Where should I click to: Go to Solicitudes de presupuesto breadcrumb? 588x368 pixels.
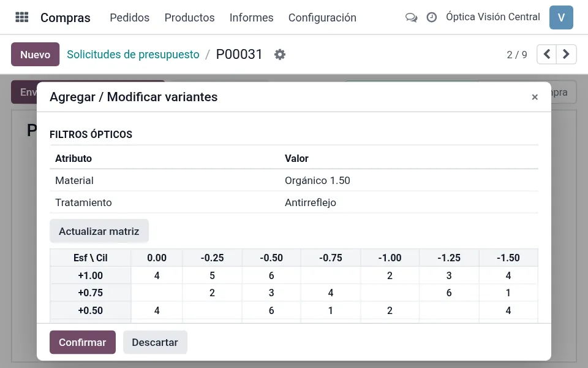click(133, 55)
